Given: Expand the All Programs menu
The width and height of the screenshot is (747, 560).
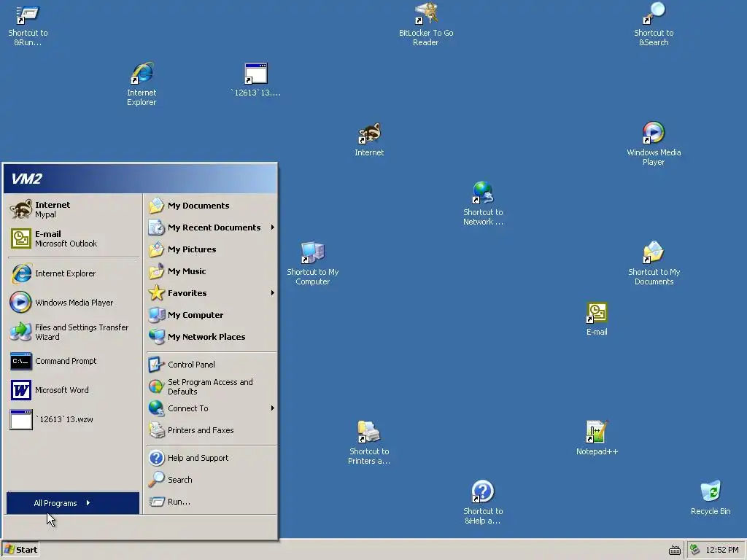Looking at the screenshot, I should click(73, 503).
